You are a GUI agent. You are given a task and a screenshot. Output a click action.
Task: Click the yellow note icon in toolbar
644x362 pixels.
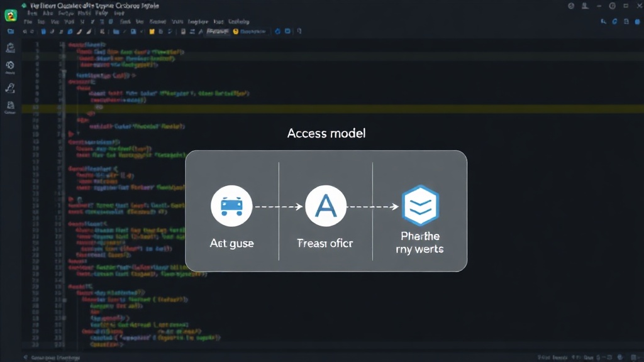[x=152, y=31]
